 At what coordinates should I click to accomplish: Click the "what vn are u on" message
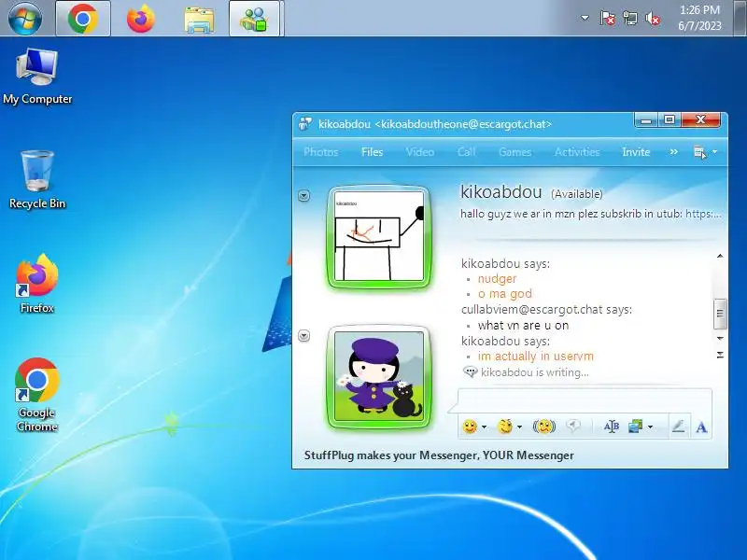pos(523,325)
